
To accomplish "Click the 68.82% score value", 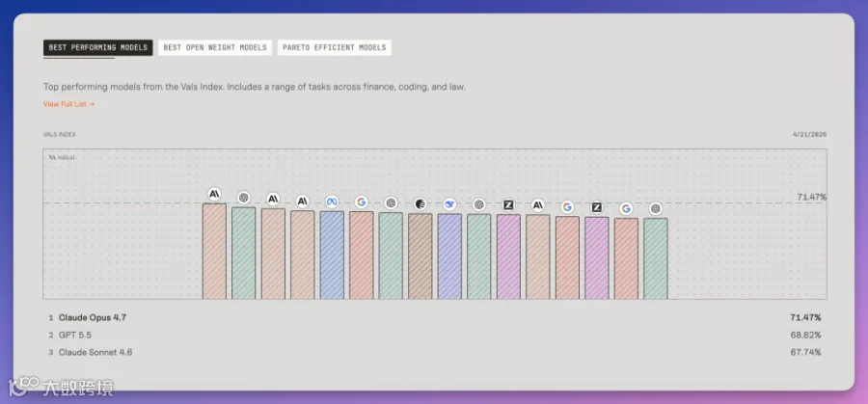I will [805, 335].
